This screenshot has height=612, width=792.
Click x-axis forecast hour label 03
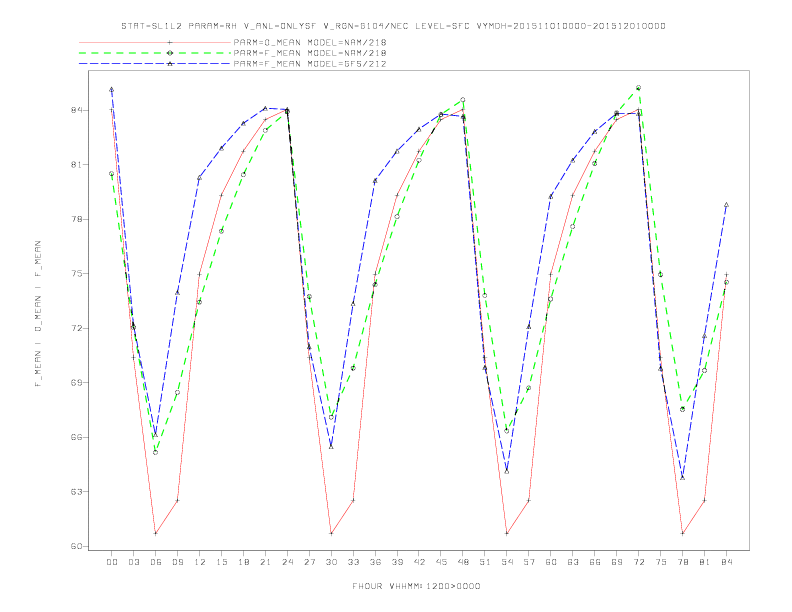pyautogui.click(x=133, y=562)
